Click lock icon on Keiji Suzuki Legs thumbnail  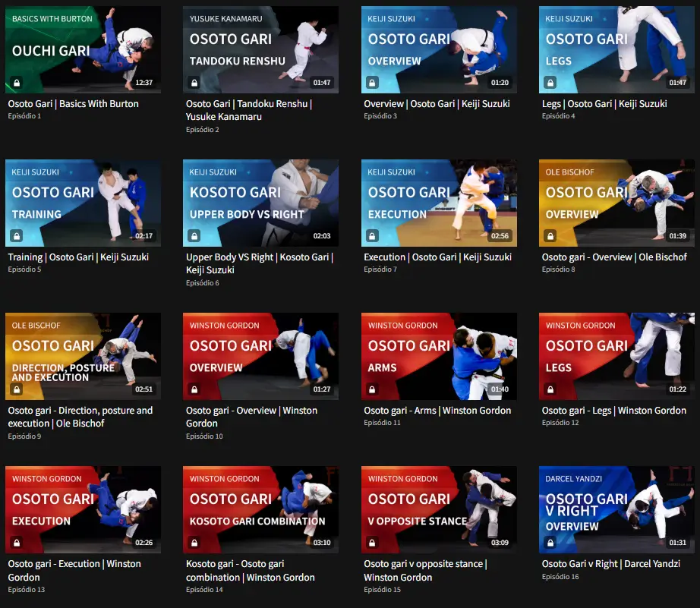click(x=550, y=83)
